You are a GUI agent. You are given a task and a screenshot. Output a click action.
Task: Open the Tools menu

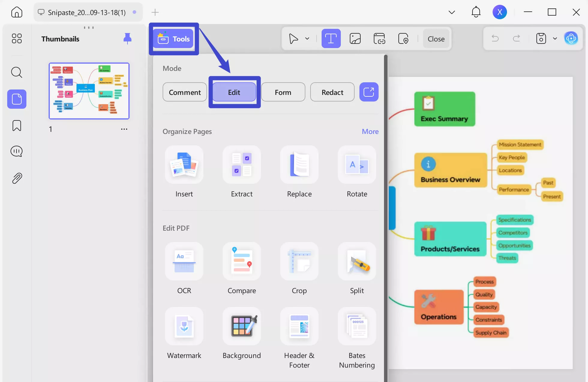click(174, 38)
